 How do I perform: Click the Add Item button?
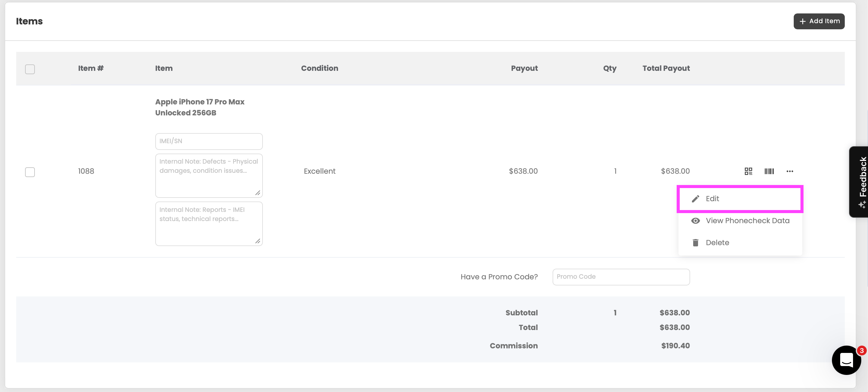click(x=819, y=21)
